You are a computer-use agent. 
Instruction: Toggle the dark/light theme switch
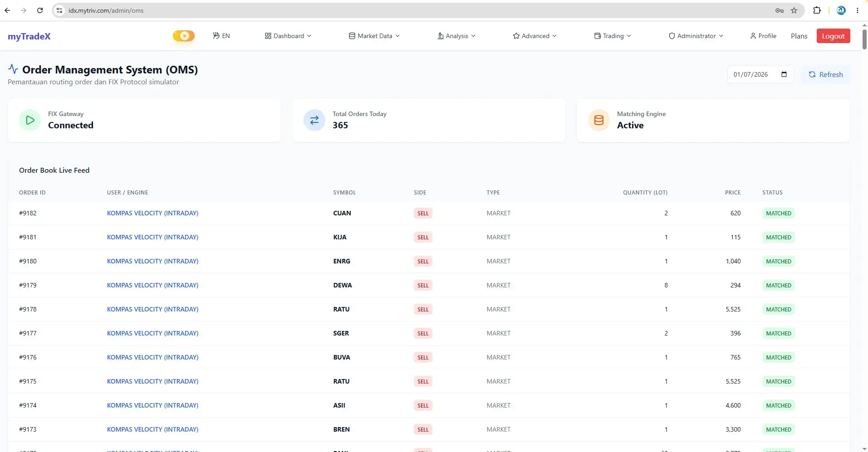pyautogui.click(x=184, y=36)
